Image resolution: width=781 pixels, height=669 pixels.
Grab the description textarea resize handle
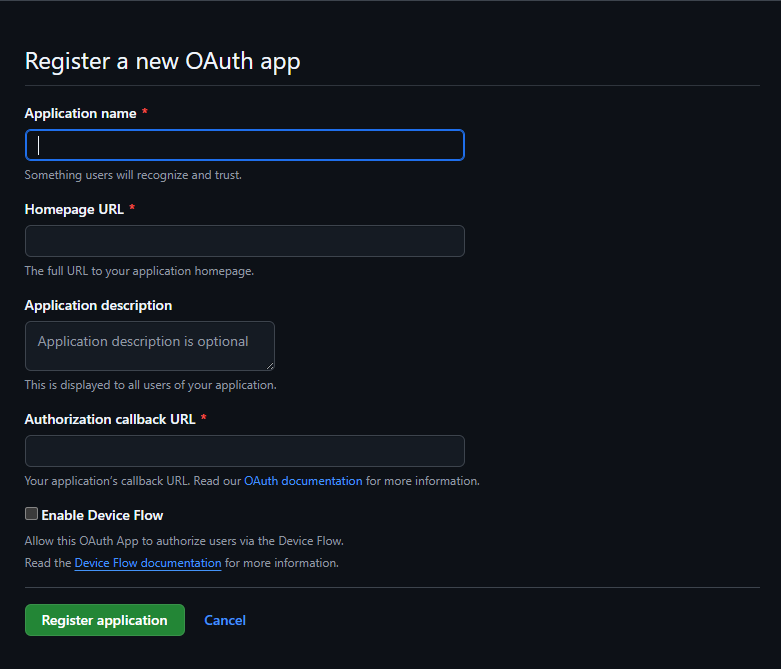point(270,366)
